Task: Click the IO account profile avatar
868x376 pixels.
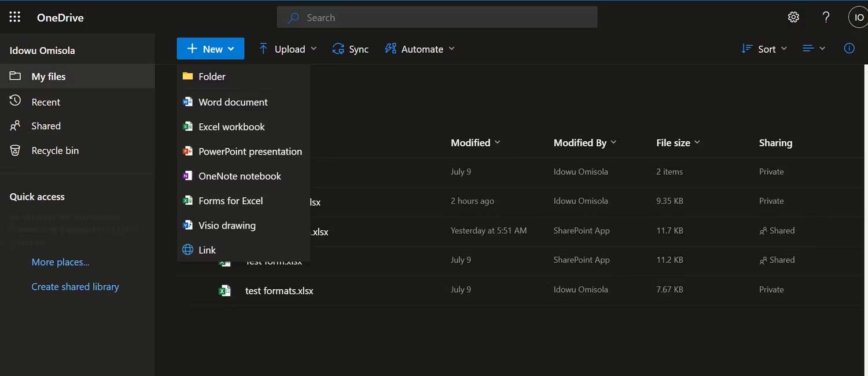Action: pyautogui.click(x=858, y=17)
